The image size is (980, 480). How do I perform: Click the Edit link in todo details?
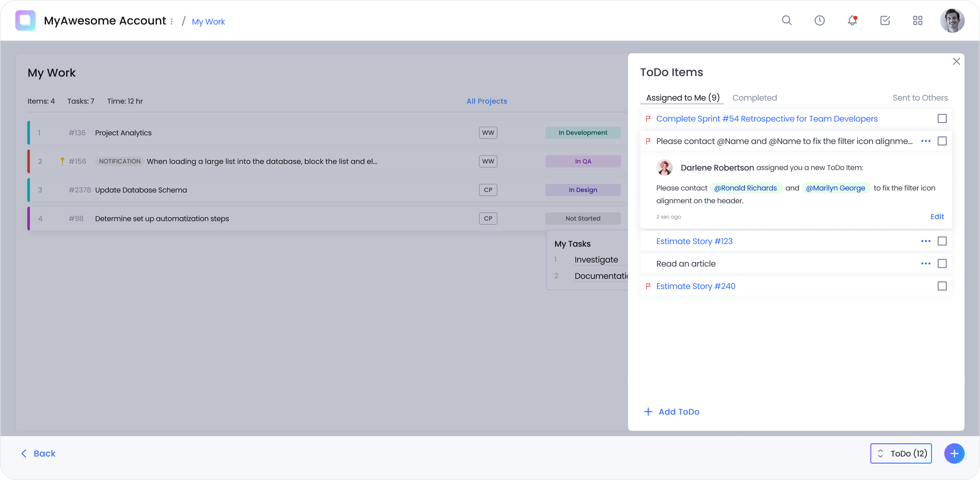(937, 217)
